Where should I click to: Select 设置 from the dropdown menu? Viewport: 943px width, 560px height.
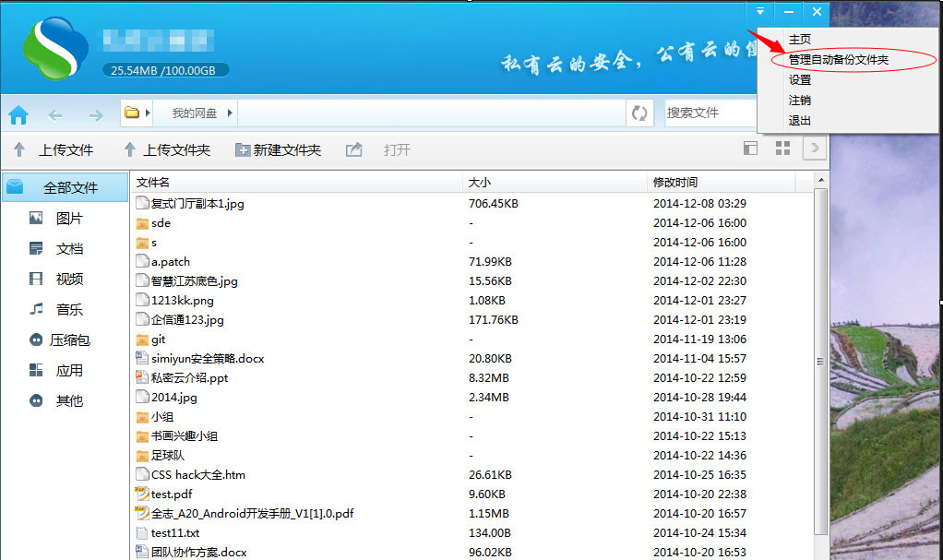[x=799, y=79]
